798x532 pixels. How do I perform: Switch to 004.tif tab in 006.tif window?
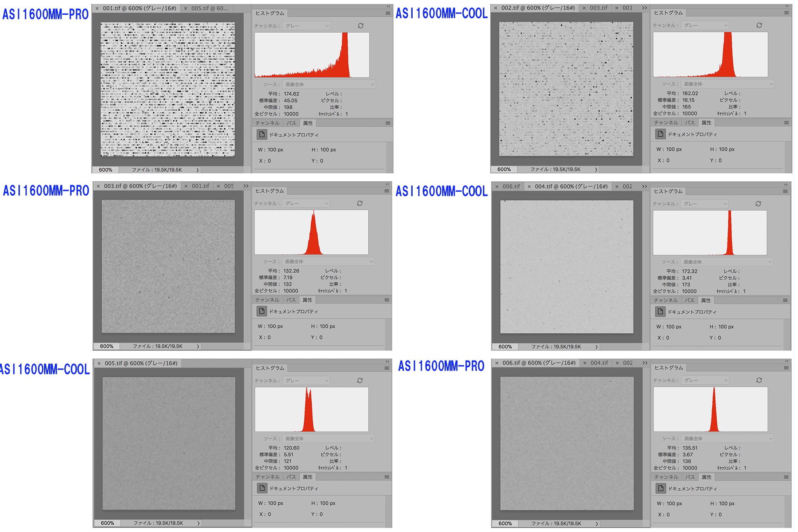coord(599,363)
